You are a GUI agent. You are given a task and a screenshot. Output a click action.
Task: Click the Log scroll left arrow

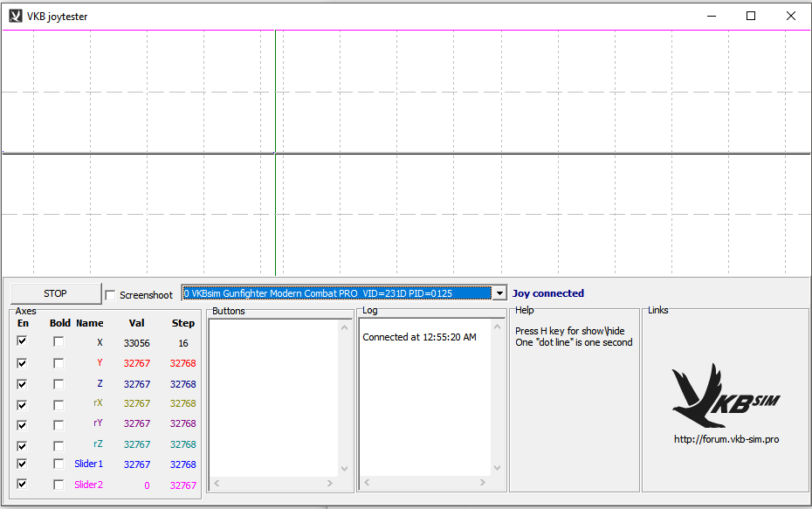(x=367, y=482)
